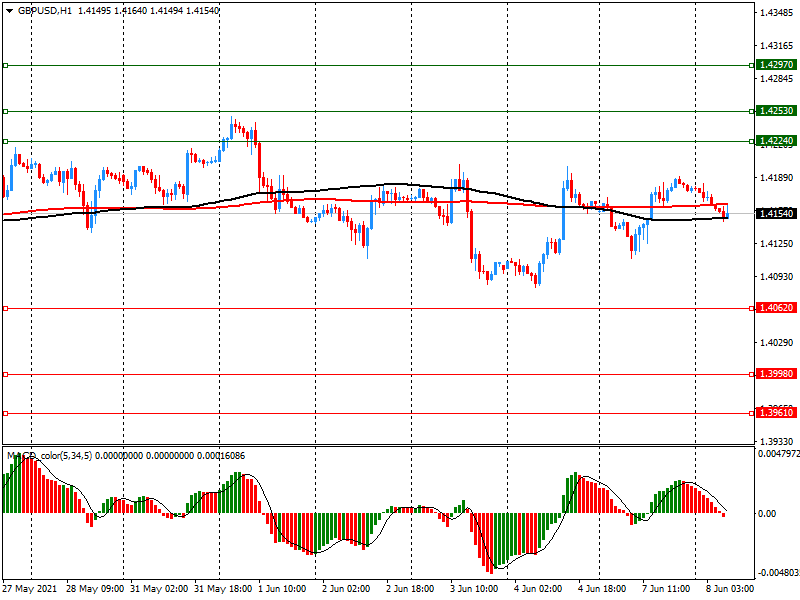The height and width of the screenshot is (600, 800).
Task: Click the black 1.41540 current price label
Action: click(776, 214)
